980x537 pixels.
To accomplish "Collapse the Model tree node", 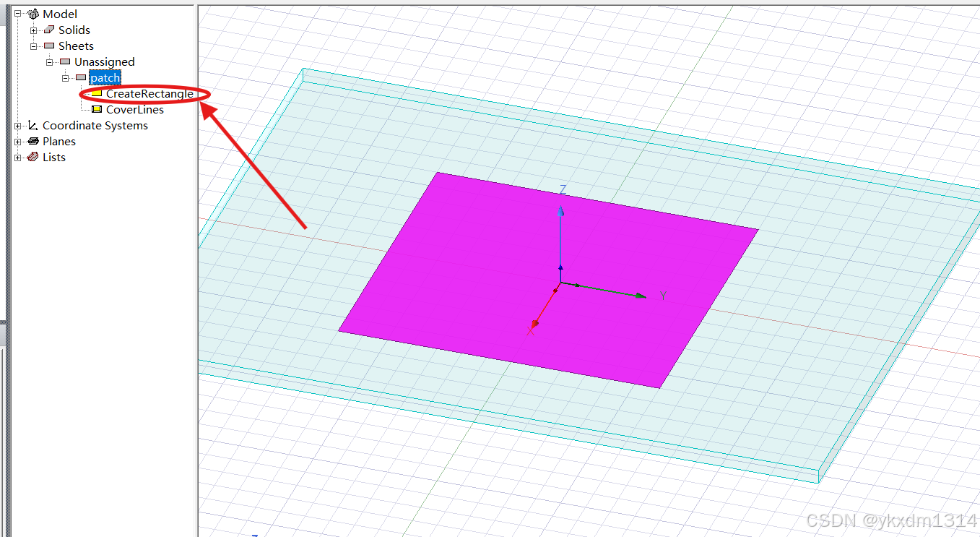I will tap(17, 14).
